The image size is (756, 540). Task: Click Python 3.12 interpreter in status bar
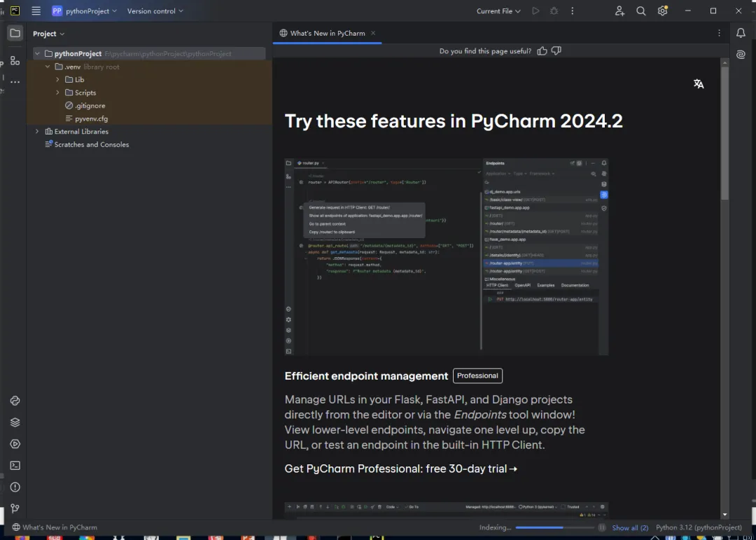[x=699, y=527]
